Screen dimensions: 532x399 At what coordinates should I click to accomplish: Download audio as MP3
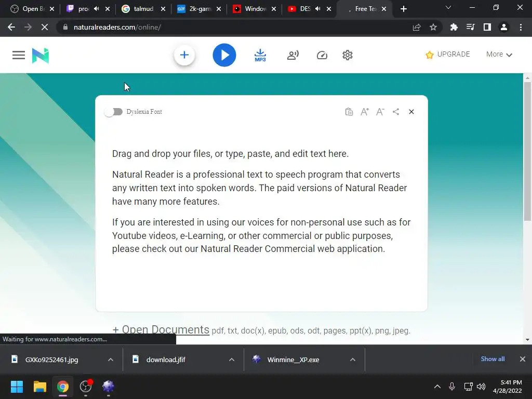[260, 55]
